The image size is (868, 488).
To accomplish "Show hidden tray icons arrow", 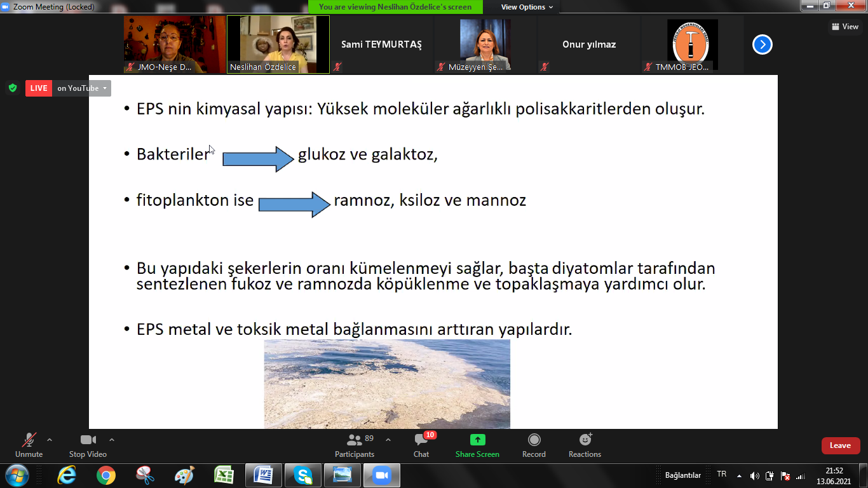I will (x=739, y=475).
